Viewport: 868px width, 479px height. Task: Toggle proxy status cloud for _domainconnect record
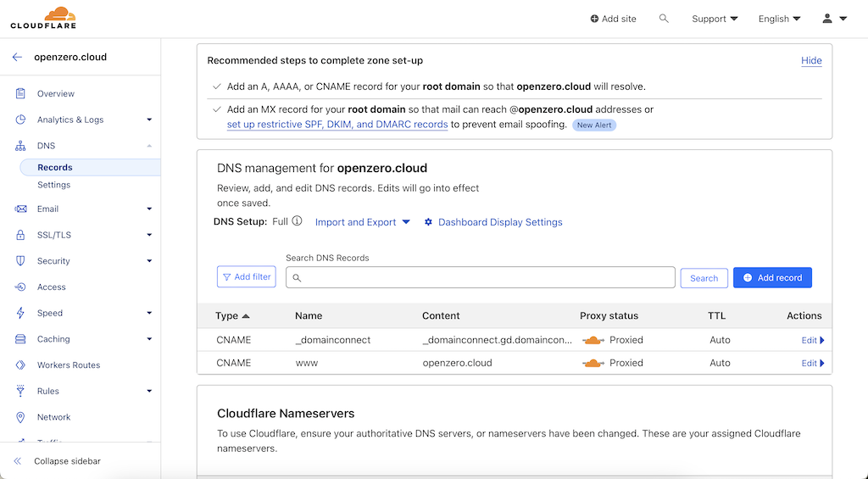click(593, 340)
